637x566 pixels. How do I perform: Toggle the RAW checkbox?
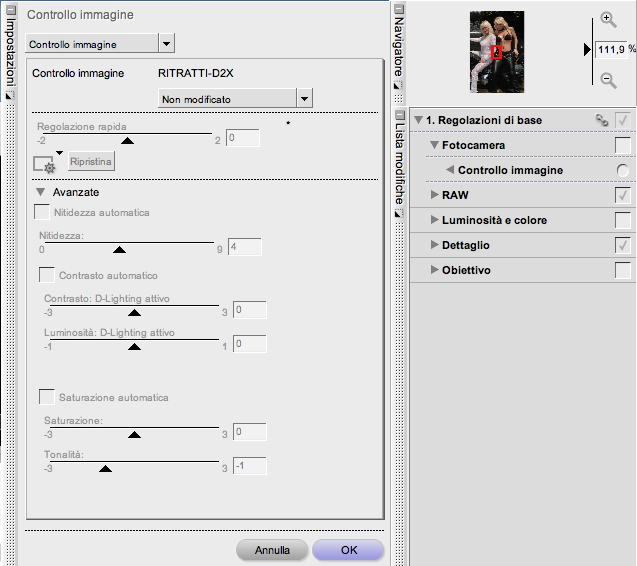(622, 195)
